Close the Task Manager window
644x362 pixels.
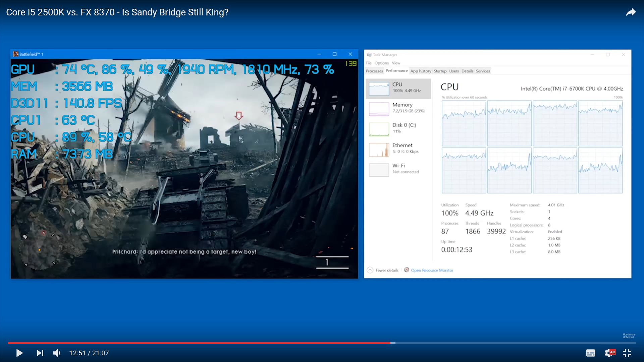click(x=624, y=55)
